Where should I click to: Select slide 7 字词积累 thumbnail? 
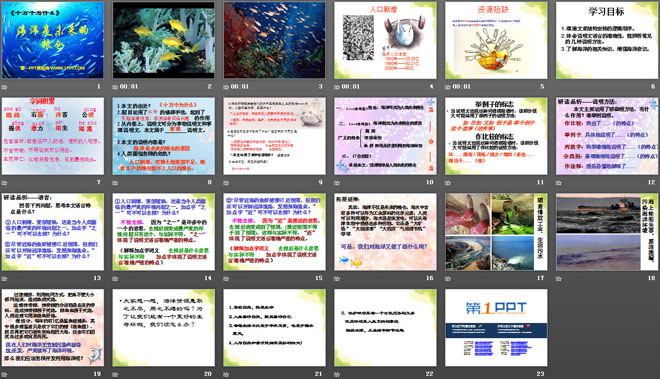click(x=53, y=136)
